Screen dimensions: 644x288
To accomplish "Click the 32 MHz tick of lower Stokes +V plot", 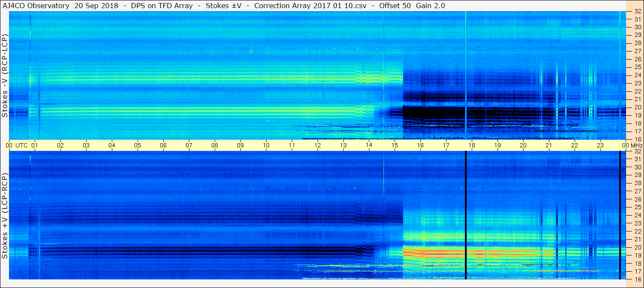I will pyautogui.click(x=637, y=151).
